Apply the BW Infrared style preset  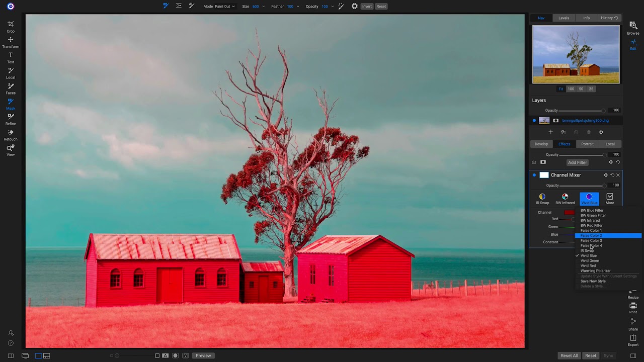pos(565,198)
